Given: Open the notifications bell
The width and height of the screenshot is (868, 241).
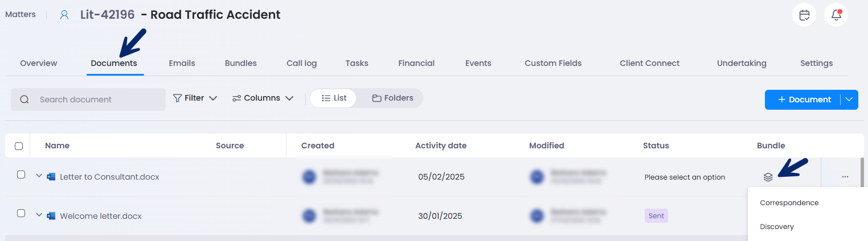Looking at the screenshot, I should pyautogui.click(x=836, y=15).
